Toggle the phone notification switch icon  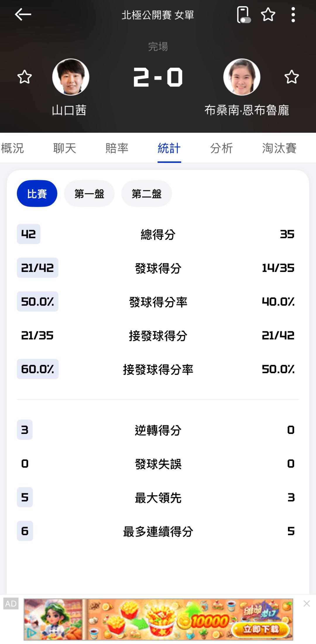click(243, 15)
